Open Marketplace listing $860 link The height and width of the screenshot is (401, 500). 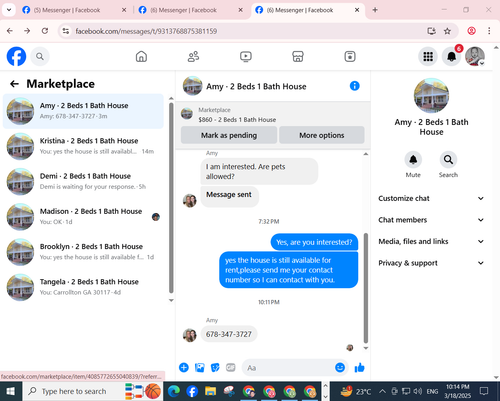pos(237,120)
